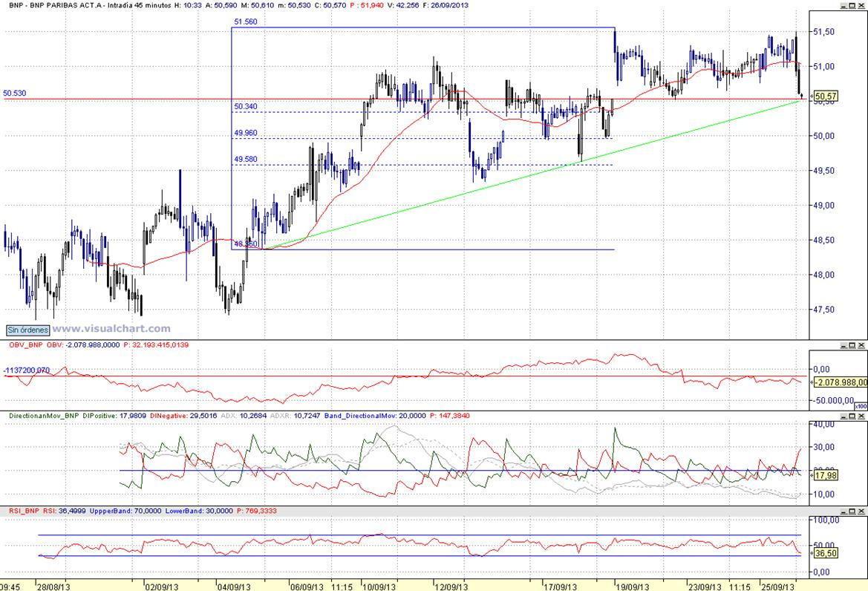Screen dimensions: 868x591
Task: Maximize the BNP price chart pane
Action: pos(852,5)
